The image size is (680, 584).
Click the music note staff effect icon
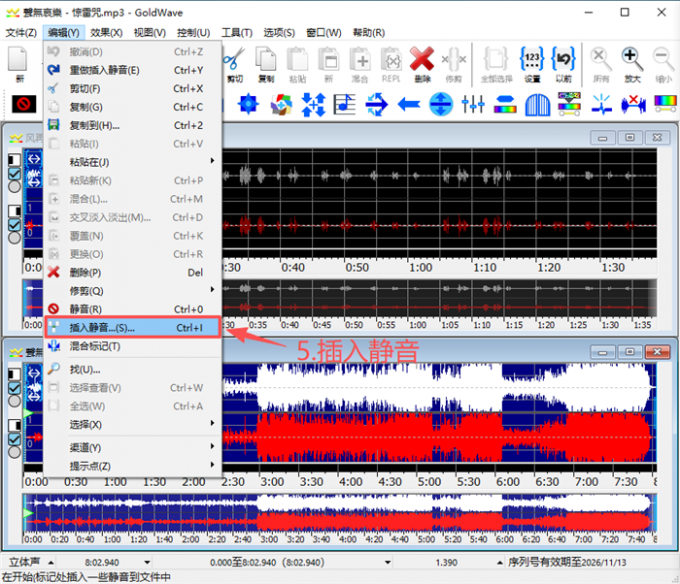345,104
